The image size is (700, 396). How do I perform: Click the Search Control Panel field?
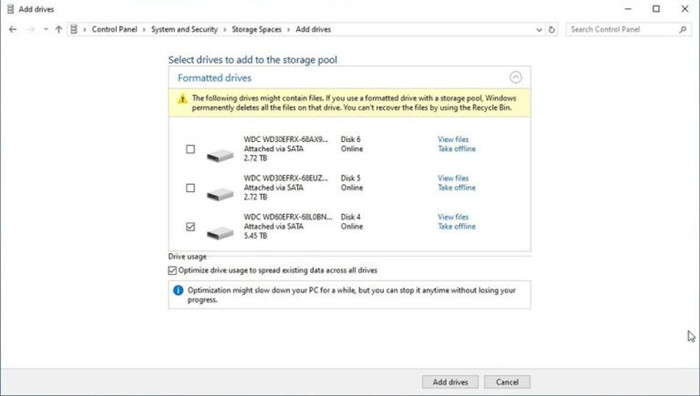click(x=623, y=29)
